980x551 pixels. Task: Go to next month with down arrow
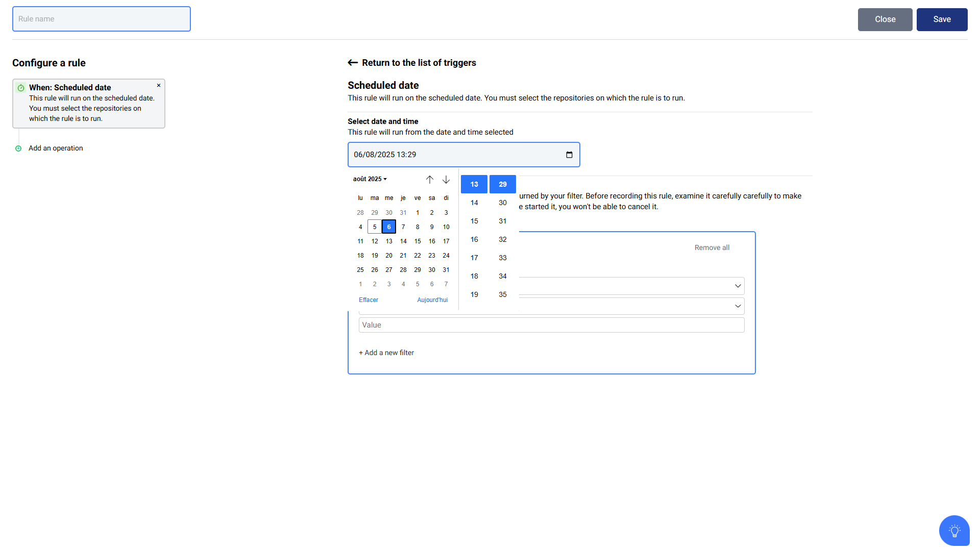(446, 180)
